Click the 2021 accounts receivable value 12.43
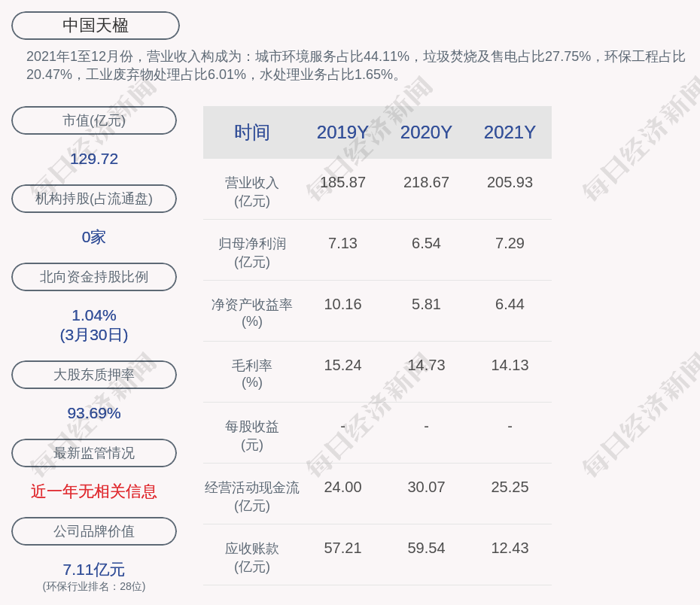Viewport: 700px width, 605px height. click(x=510, y=548)
